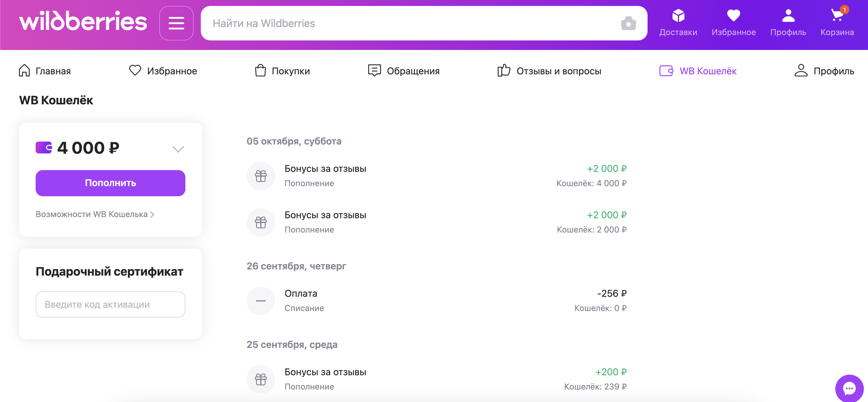Open the +200 ₽ Бонусы за отзывы entry
Screen dimensions: 868x402
436,379
